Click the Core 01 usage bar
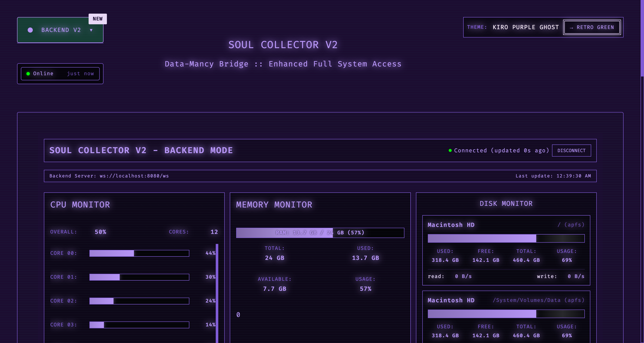Viewport: 644px width, 343px height. (x=139, y=277)
